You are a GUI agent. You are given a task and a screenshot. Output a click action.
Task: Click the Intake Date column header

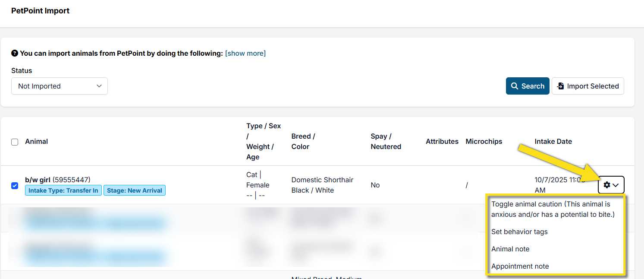pyautogui.click(x=553, y=141)
